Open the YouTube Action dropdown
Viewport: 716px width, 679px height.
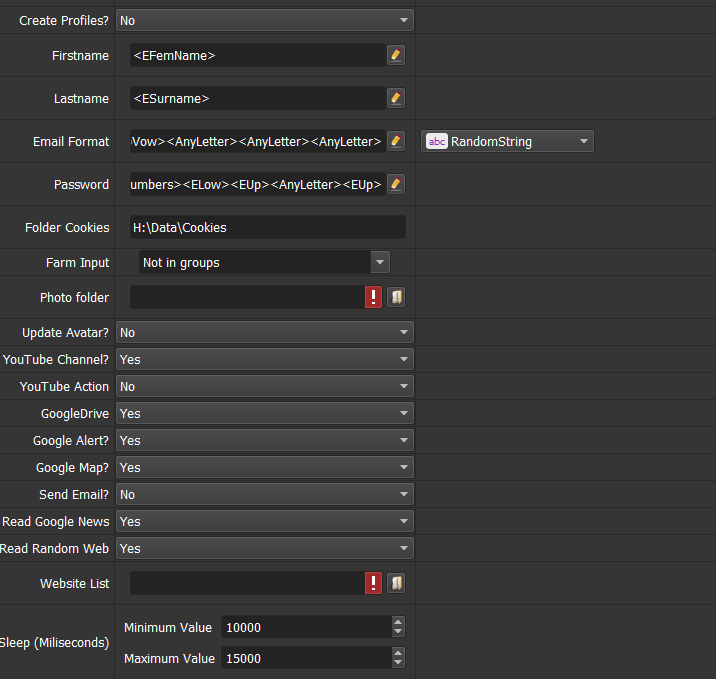265,386
